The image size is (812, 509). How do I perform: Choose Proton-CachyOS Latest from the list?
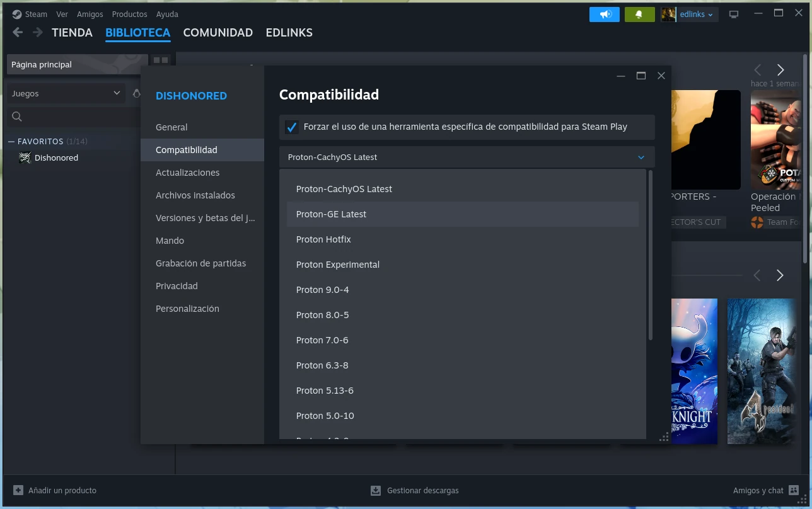pyautogui.click(x=463, y=189)
